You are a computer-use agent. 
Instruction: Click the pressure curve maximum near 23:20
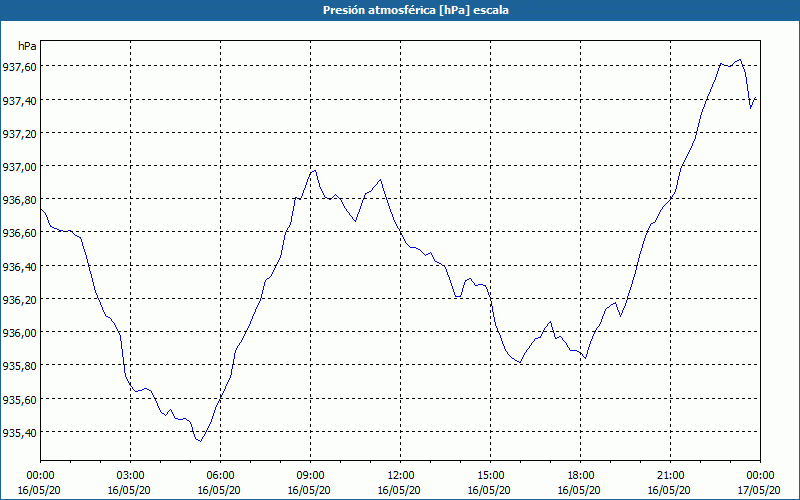740,59
